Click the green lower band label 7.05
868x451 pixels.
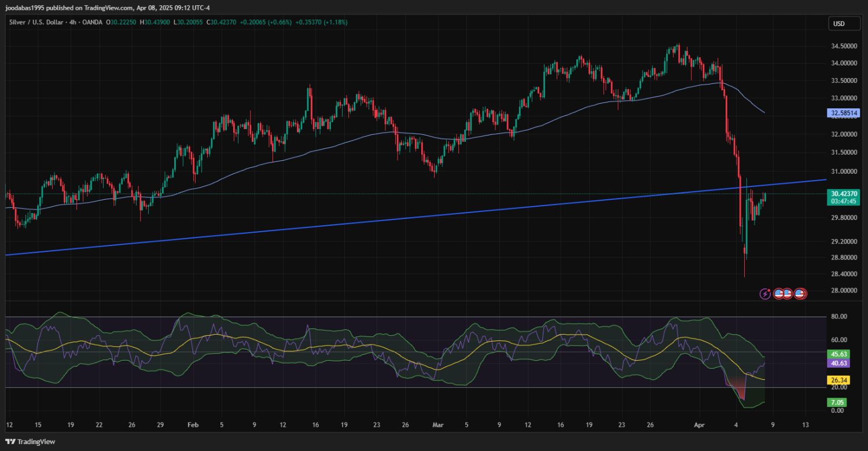click(x=838, y=402)
